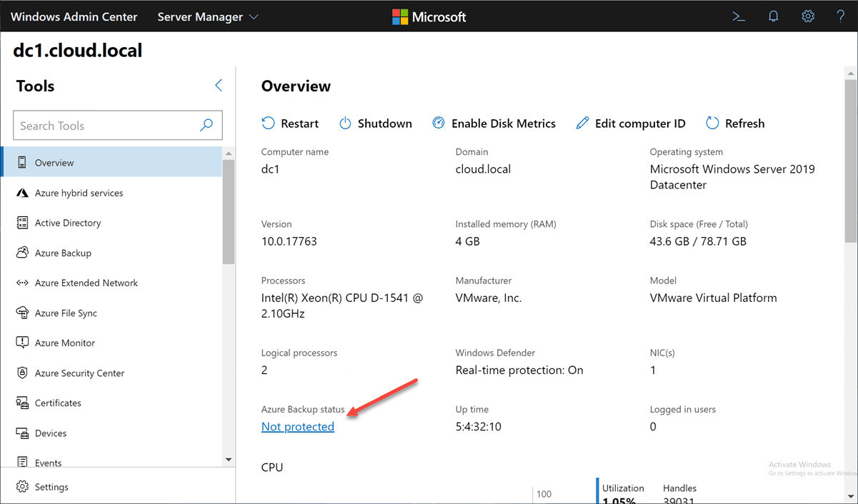858x504 pixels.
Task: Click the Edit computer ID pencil icon
Action: 583,124
